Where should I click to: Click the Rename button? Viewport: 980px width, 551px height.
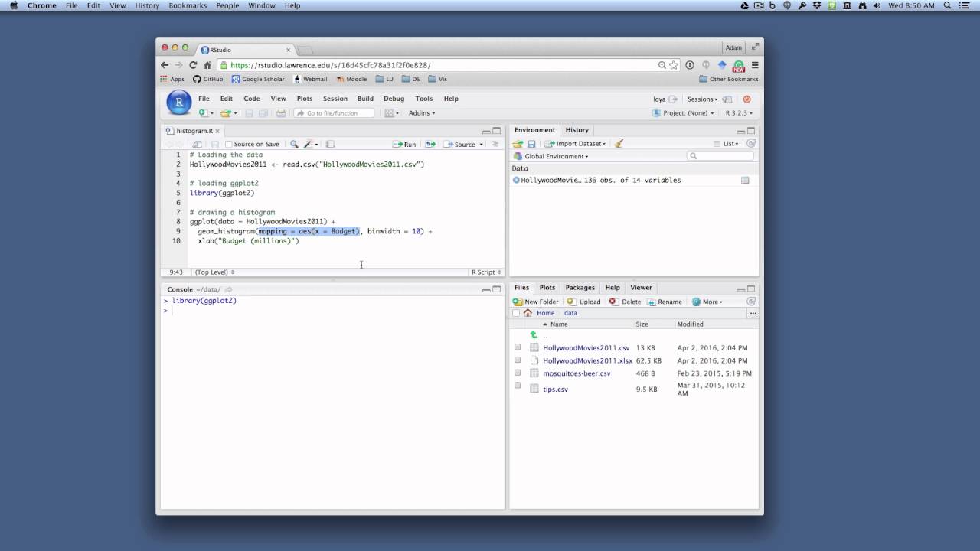click(x=665, y=302)
